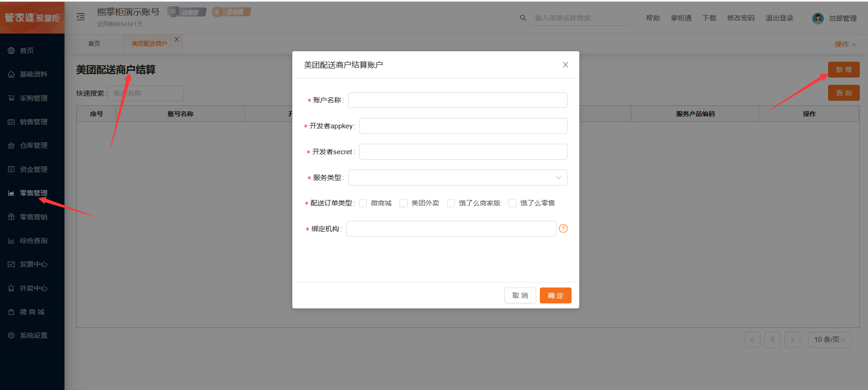Click the 系统设置 gear icon
868x390 pixels.
[x=11, y=335]
